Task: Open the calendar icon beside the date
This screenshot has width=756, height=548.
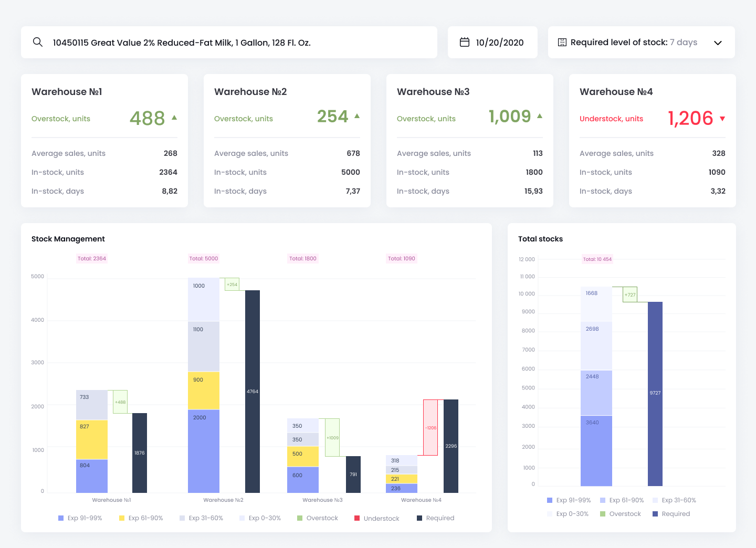Action: point(465,42)
